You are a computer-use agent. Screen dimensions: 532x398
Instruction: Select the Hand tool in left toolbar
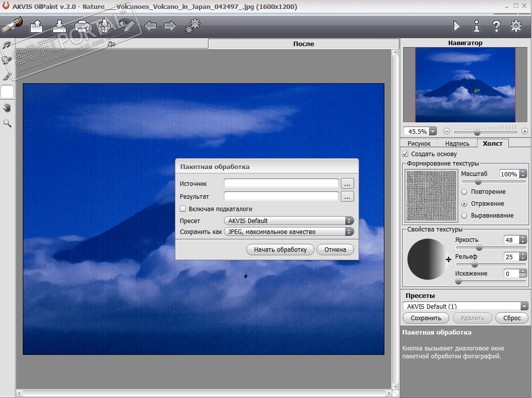[7, 108]
